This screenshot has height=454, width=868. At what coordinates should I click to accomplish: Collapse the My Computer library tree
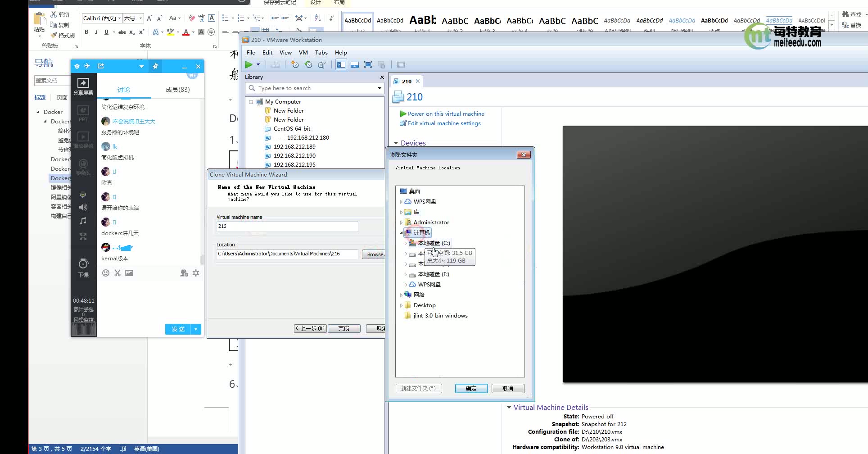tap(251, 102)
